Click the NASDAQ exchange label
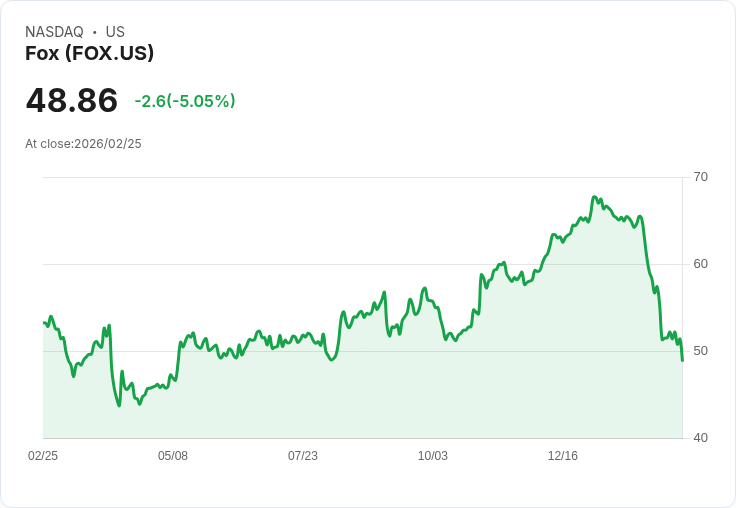This screenshot has height=508, width=736. pyautogui.click(x=54, y=32)
